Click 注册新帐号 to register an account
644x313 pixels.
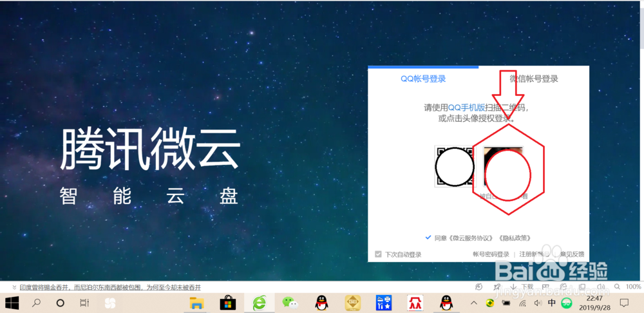535,254
